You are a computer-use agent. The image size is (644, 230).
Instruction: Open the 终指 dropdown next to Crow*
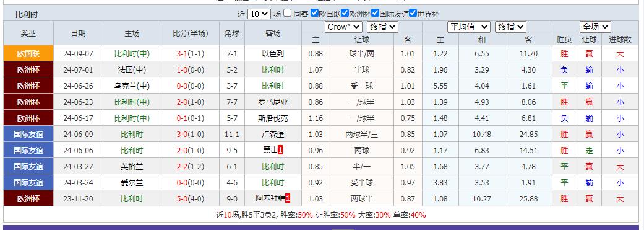pos(382,27)
